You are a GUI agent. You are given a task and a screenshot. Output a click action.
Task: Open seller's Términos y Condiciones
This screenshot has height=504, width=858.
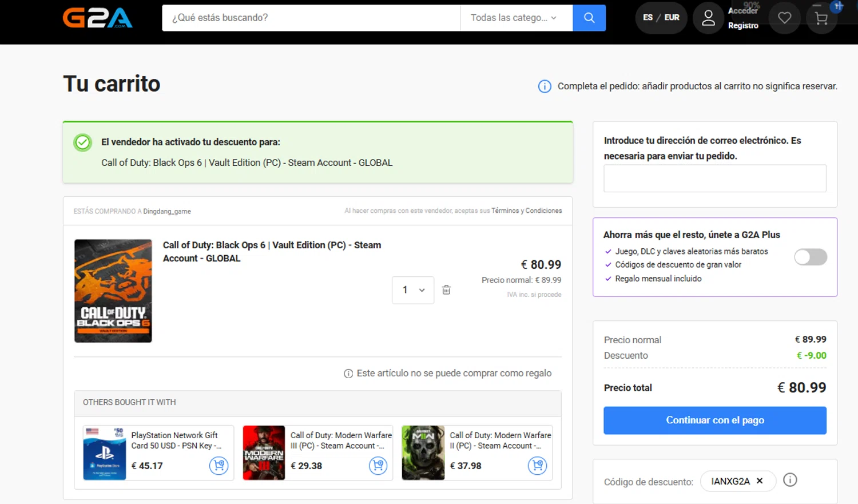(x=526, y=211)
